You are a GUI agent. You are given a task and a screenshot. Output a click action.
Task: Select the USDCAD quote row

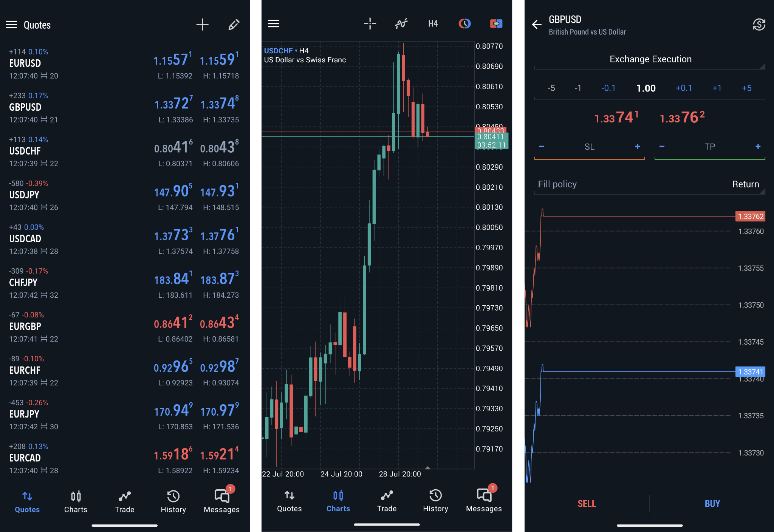pyautogui.click(x=125, y=239)
